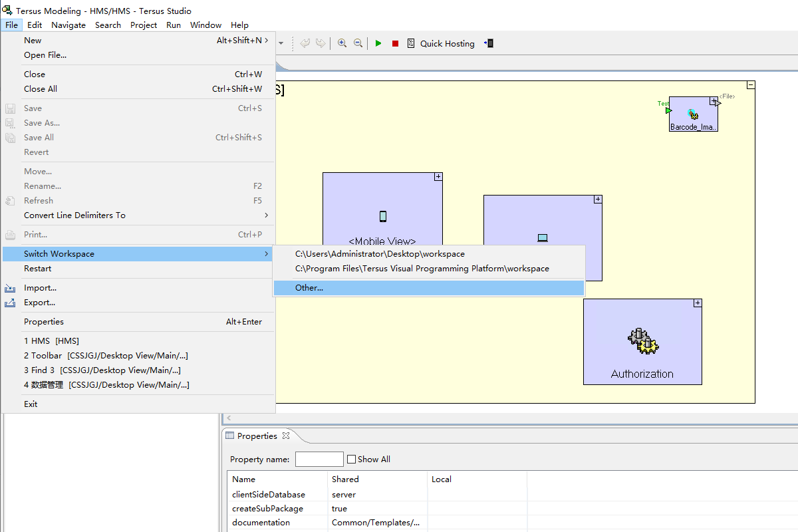Click the Undo arrow toolbar icon
This screenshot has width=798, height=532.
click(x=305, y=43)
